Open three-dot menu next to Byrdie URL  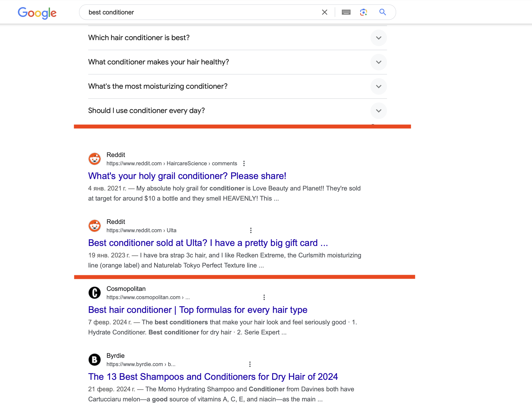click(250, 364)
